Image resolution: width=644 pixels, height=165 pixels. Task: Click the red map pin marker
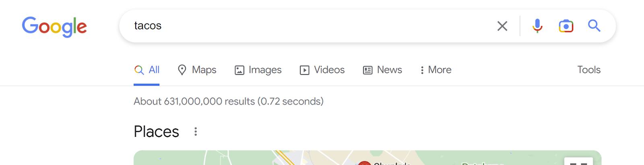(364, 163)
